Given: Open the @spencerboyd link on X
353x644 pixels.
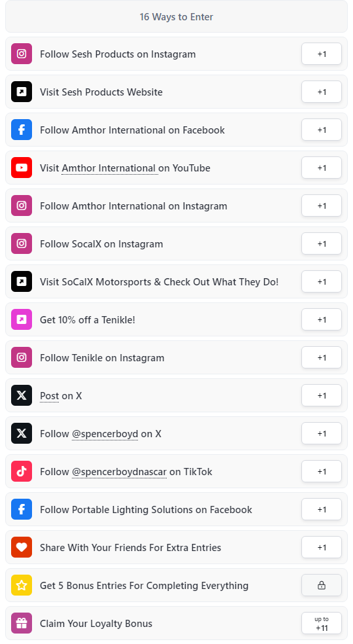Looking at the screenshot, I should 105,434.
